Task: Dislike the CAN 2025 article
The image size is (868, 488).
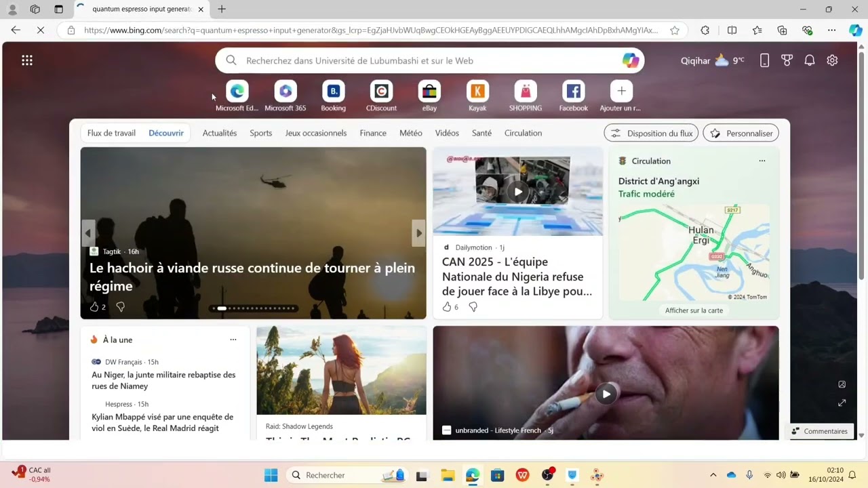Action: tap(473, 307)
